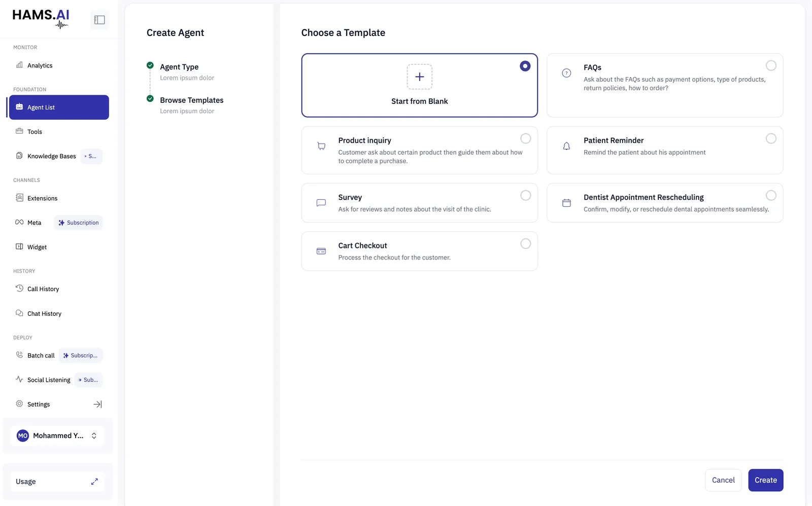
Task: Click the Analytics bar chart icon
Action: 19,65
